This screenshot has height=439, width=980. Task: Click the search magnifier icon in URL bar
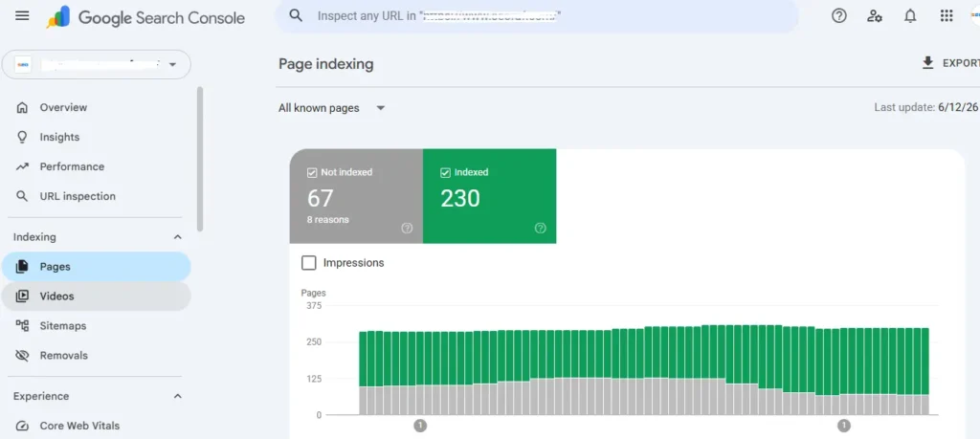[297, 15]
